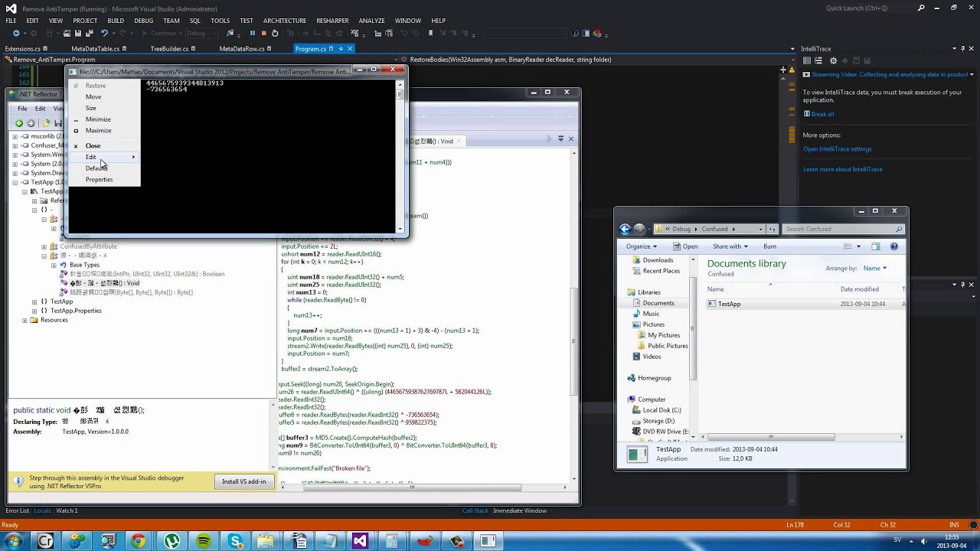The height and width of the screenshot is (551, 980).
Task: Click the Forward arrow in .NET Reflector toolbar
Action: click(31, 123)
